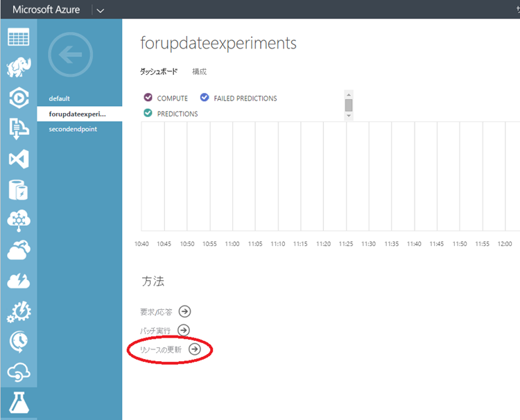Toggle the COMPUTE metric checkbox

tap(148, 98)
